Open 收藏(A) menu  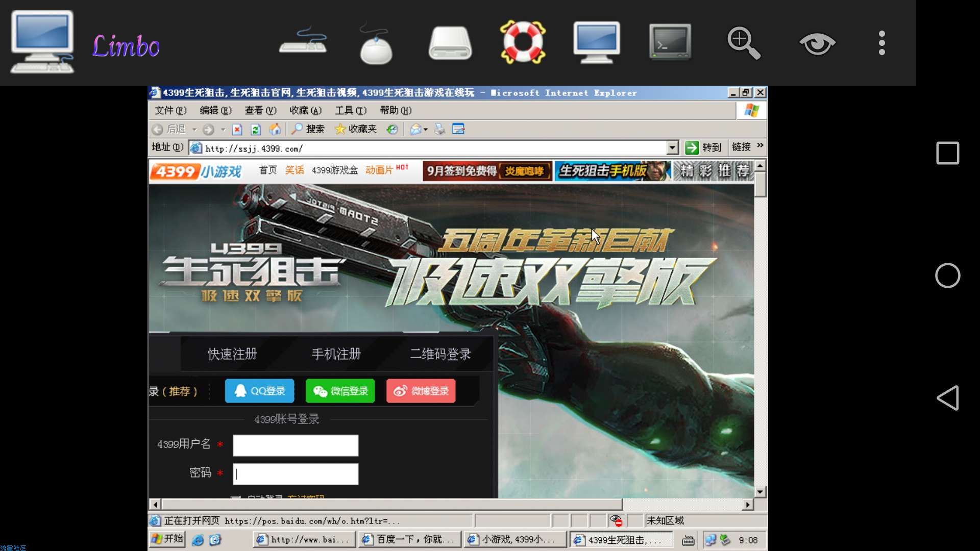pyautogui.click(x=306, y=110)
